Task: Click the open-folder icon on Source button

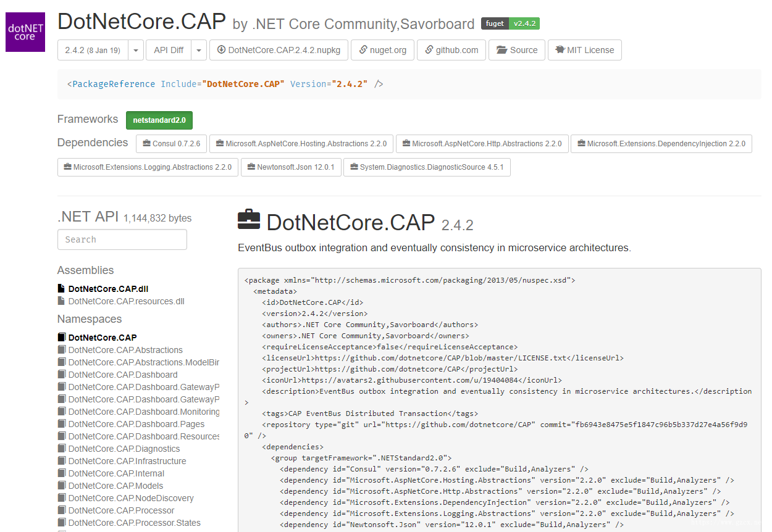Action: (x=501, y=50)
